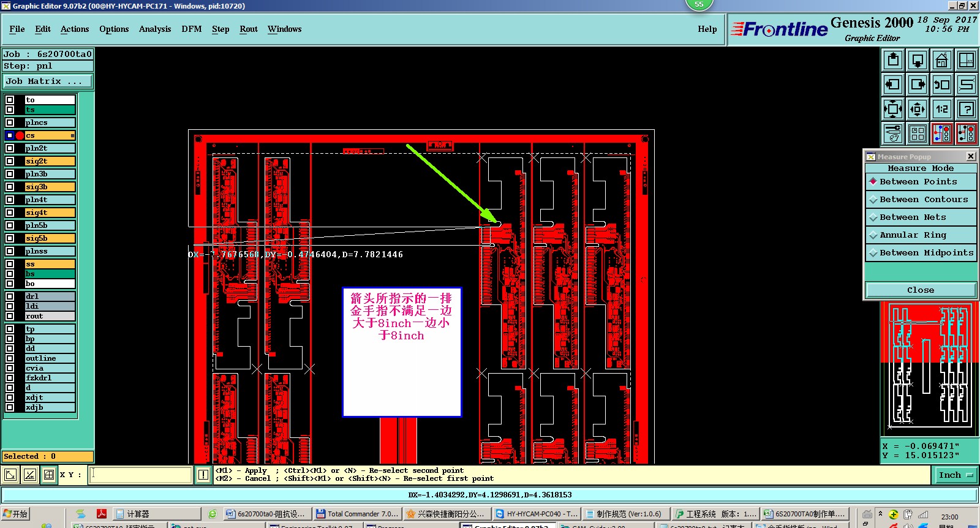Click the red color dot on cs layer
Viewport: 980px width, 528px height.
pyautogui.click(x=20, y=135)
